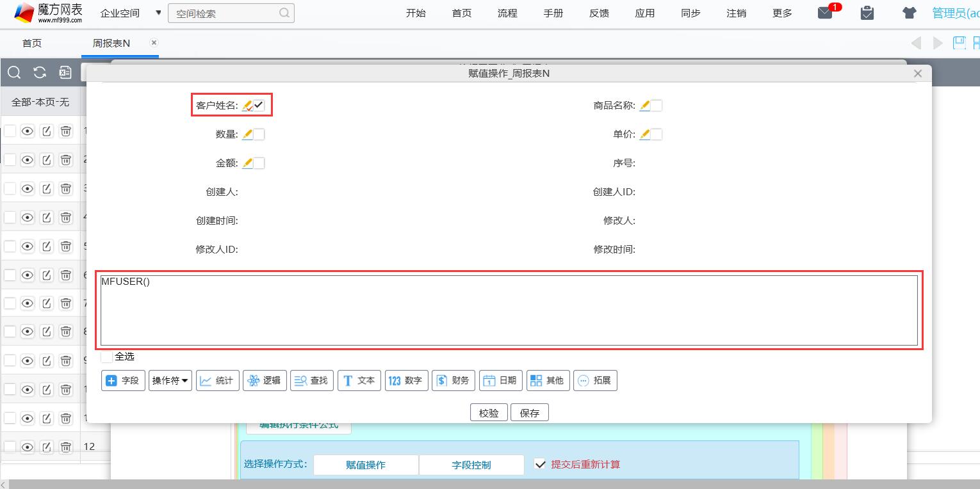Click the 保存 button
The width and height of the screenshot is (980, 489).
(x=530, y=413)
